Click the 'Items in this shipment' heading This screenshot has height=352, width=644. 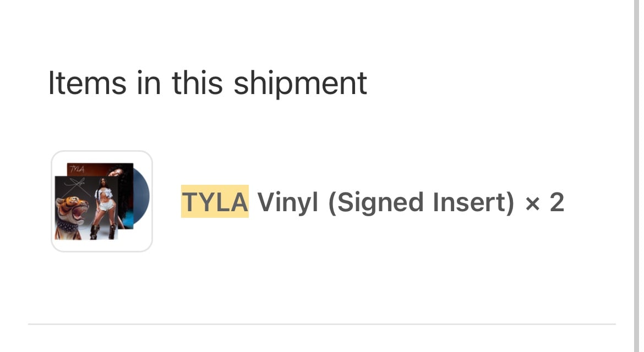[x=208, y=83]
